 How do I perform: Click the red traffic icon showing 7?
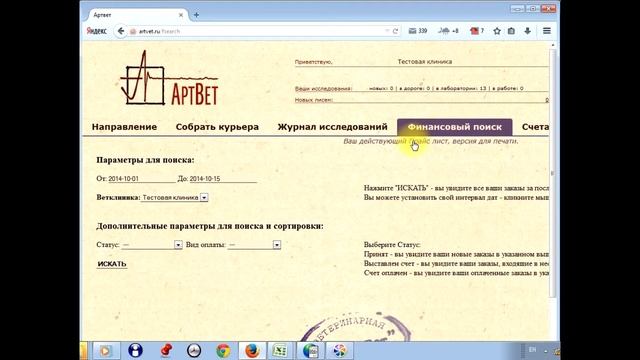(477, 31)
